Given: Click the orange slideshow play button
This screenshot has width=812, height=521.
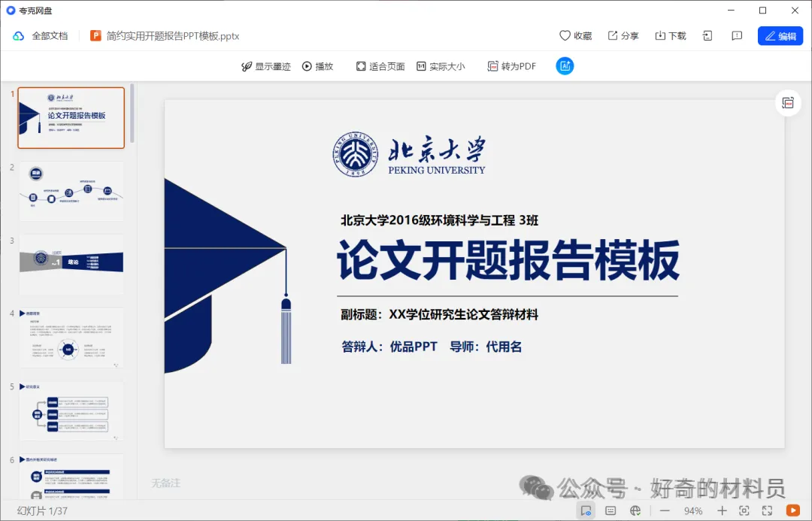Looking at the screenshot, I should click(793, 510).
